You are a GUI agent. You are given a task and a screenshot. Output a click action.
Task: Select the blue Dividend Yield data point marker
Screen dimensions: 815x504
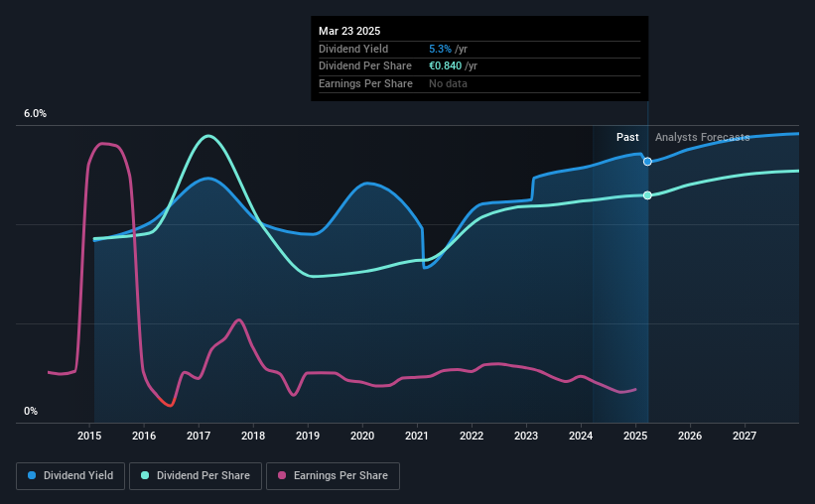(647, 162)
